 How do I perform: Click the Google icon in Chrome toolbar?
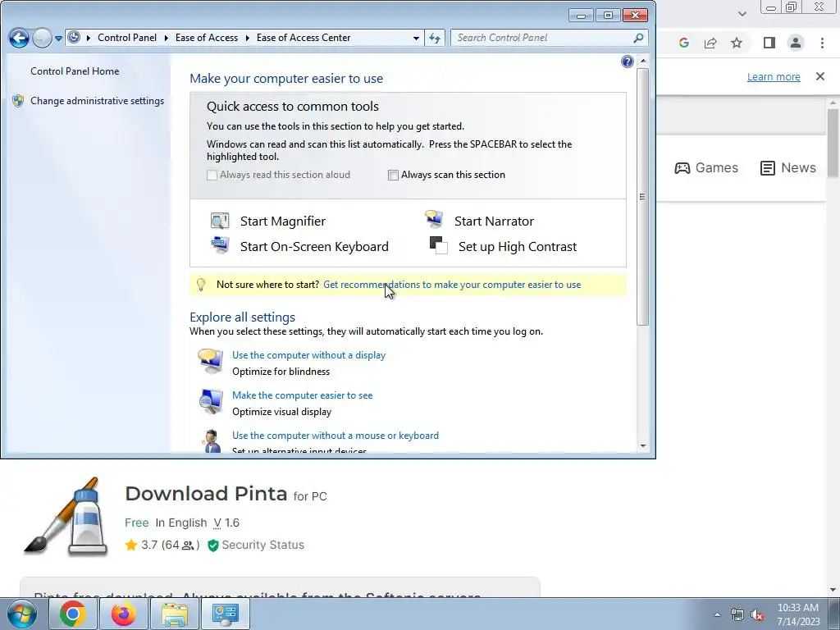click(x=683, y=43)
